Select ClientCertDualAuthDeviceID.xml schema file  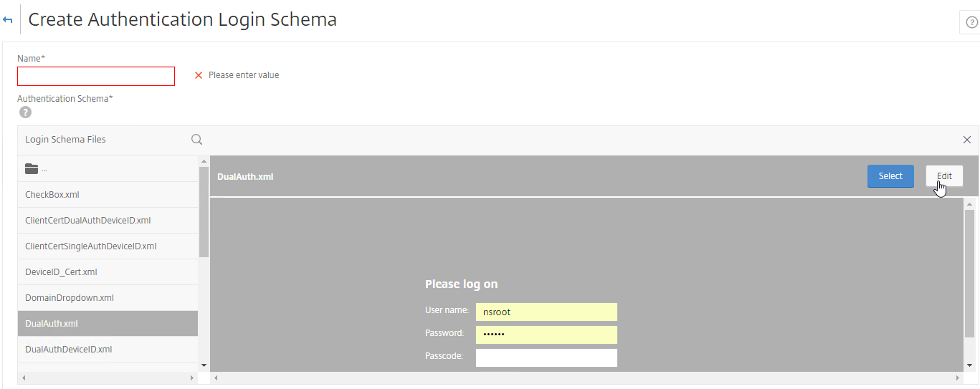[108, 221]
